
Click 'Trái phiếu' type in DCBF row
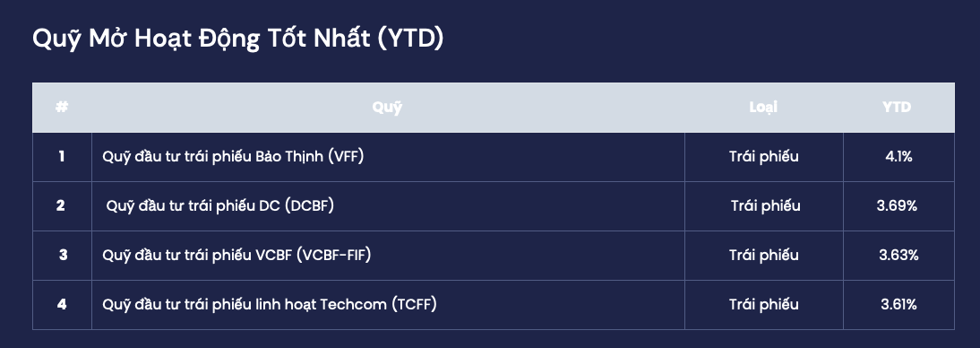tap(766, 206)
